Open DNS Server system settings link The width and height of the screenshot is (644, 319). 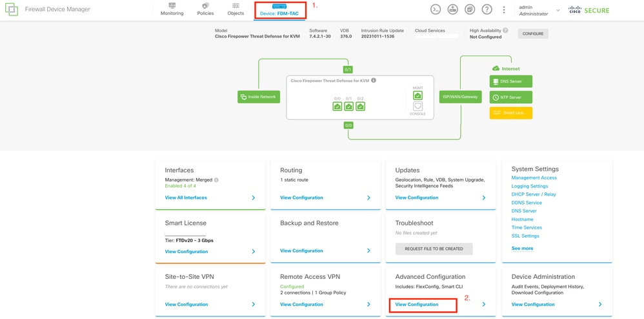[524, 211]
